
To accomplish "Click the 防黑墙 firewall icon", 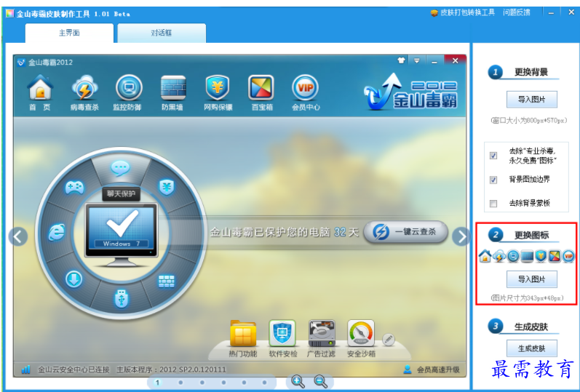I will coord(173,88).
